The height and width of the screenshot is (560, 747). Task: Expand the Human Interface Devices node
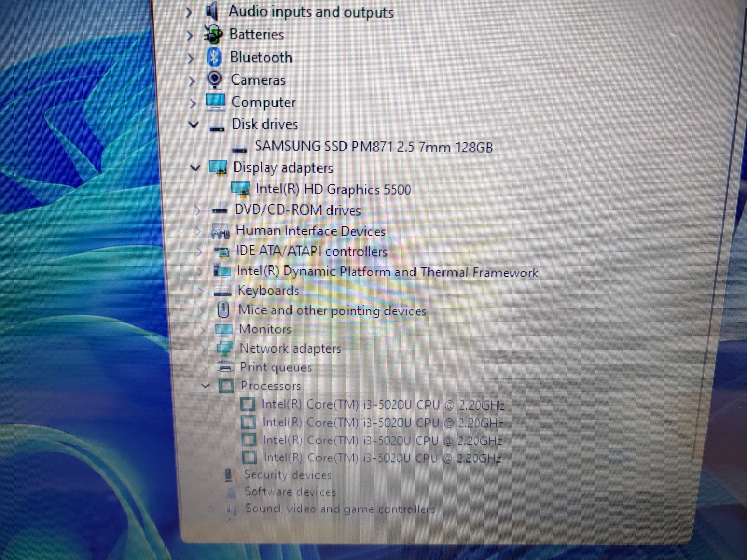click(x=198, y=231)
